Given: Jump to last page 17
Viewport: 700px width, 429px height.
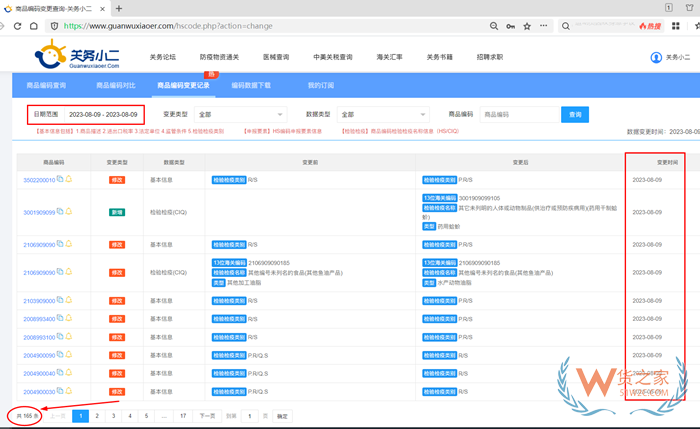Looking at the screenshot, I should tap(183, 416).
